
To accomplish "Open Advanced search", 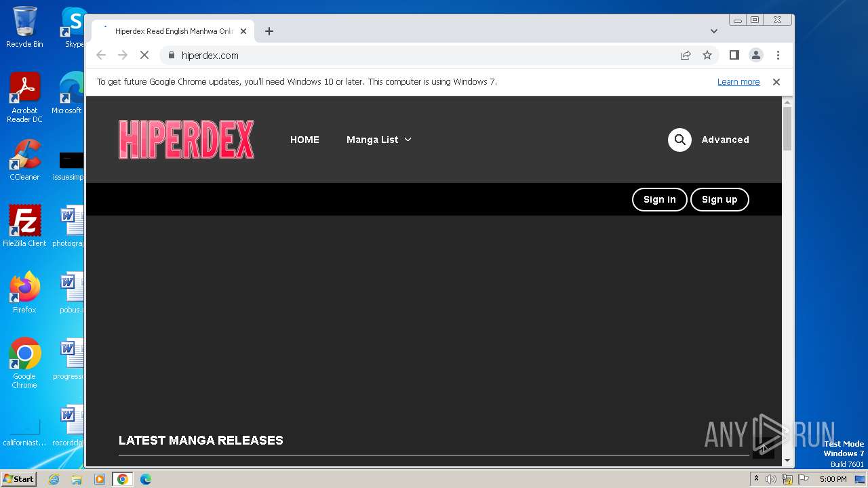I will pyautogui.click(x=725, y=140).
